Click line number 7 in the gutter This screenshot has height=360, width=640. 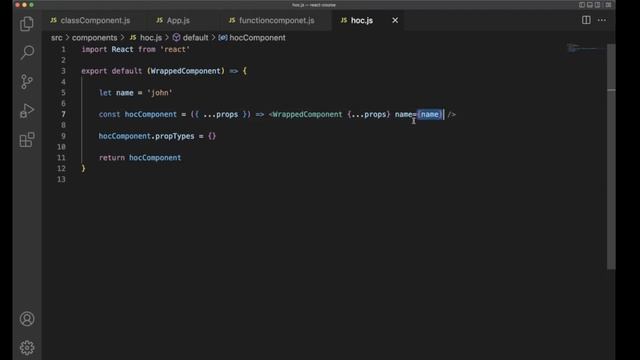(x=63, y=114)
